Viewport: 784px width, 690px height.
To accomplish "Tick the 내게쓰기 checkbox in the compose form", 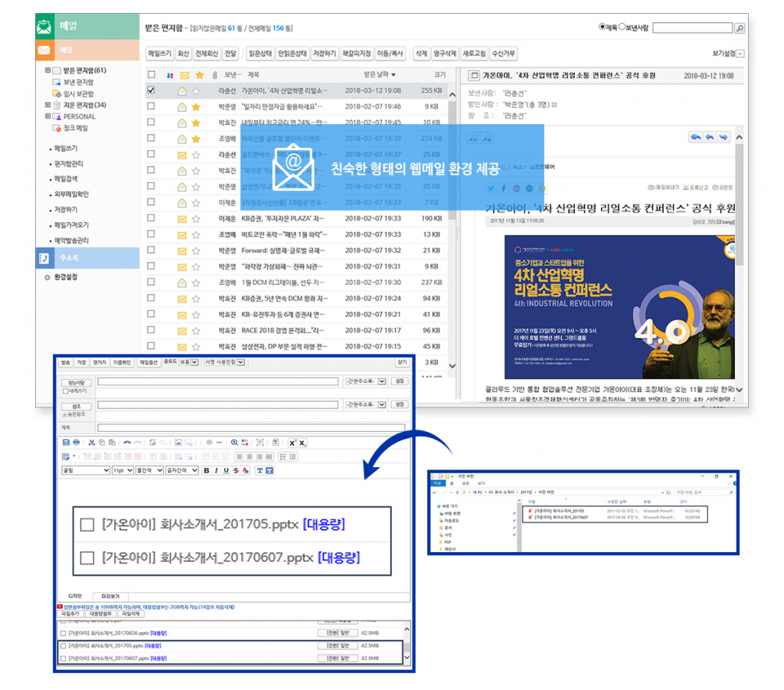I will (65, 391).
